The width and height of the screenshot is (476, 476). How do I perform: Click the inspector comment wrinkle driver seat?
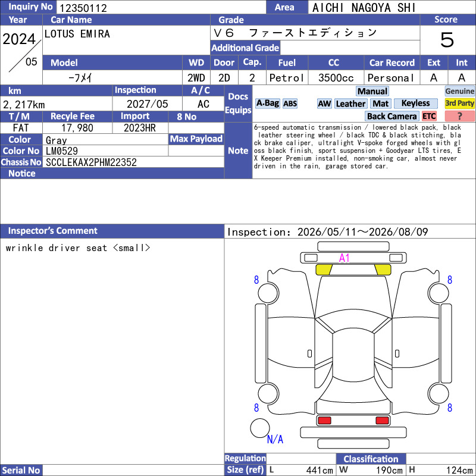[78, 248]
